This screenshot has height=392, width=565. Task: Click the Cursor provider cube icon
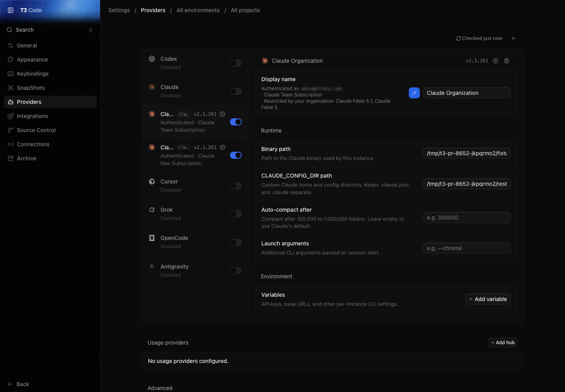152,181
